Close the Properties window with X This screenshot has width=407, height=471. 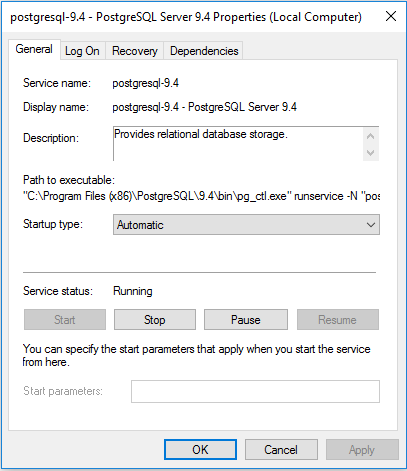(x=391, y=16)
